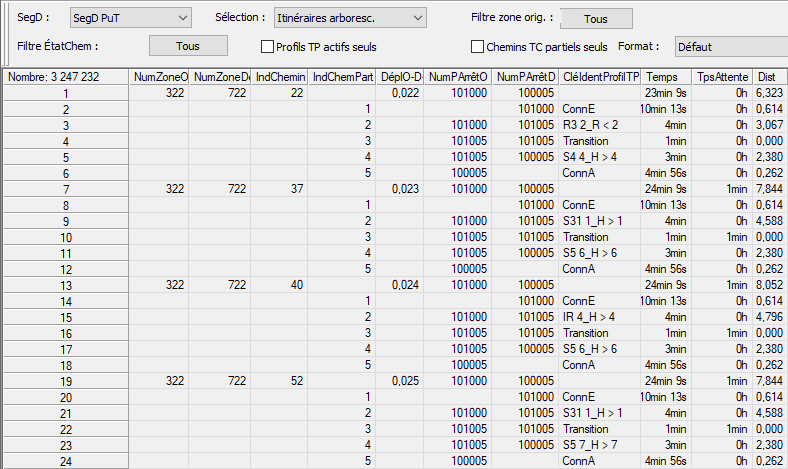
Task: Enable 'Profils TP actifs seuls' checkbox
Action: click(x=267, y=47)
